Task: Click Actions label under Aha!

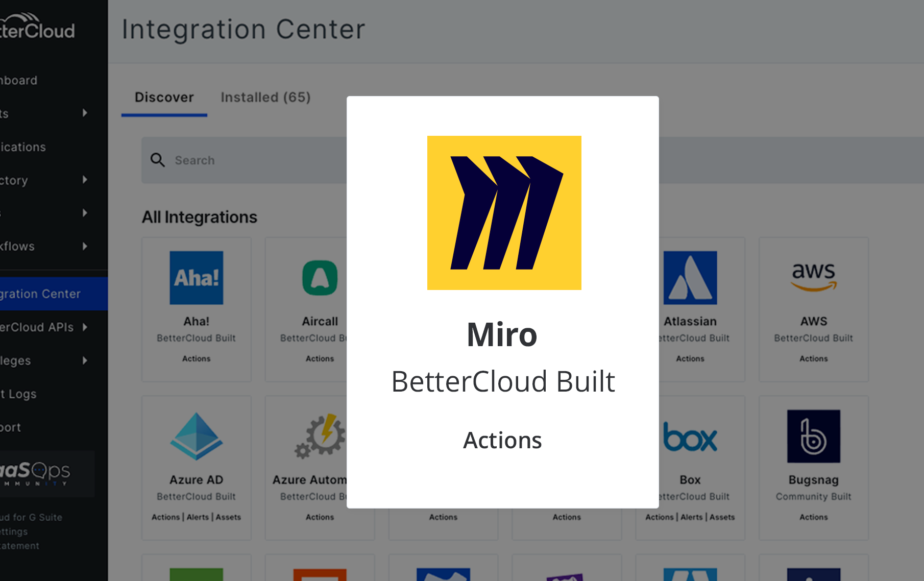Action: coord(197,359)
